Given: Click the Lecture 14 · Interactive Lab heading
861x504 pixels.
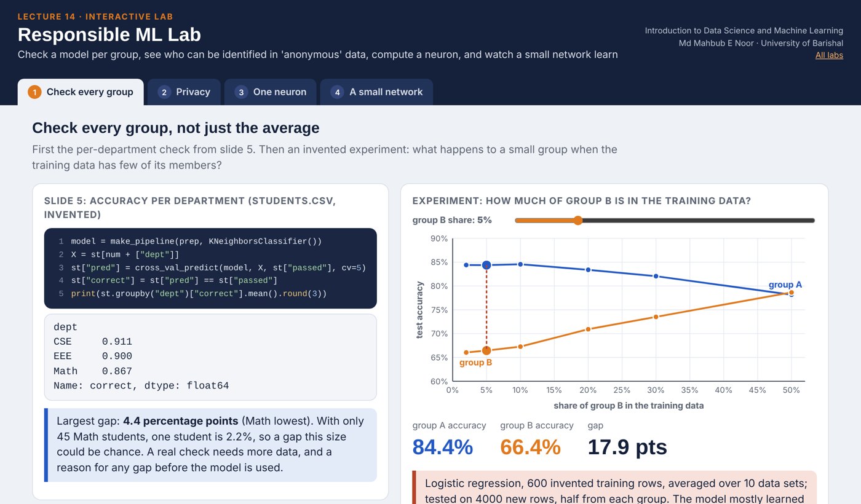Looking at the screenshot, I should [95, 17].
